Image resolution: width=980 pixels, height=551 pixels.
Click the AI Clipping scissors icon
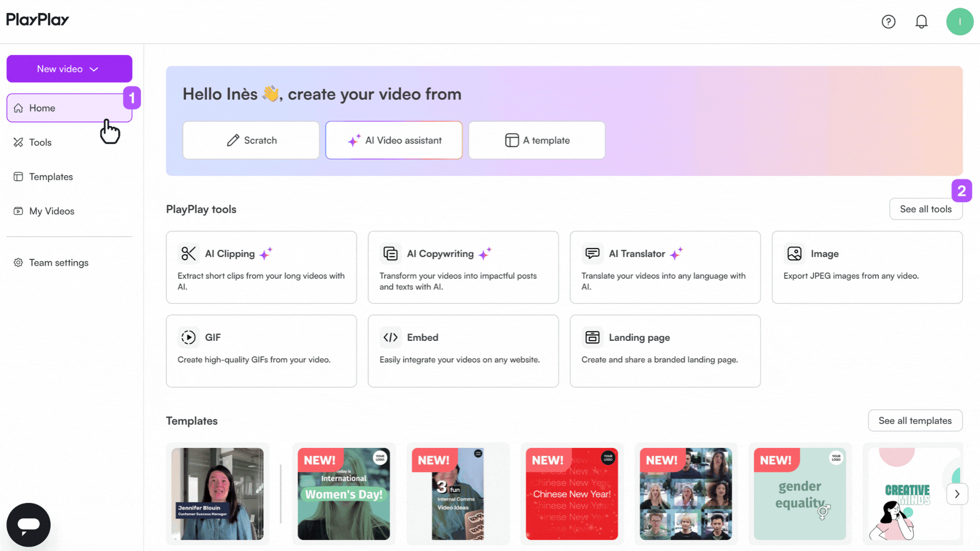pyautogui.click(x=189, y=254)
